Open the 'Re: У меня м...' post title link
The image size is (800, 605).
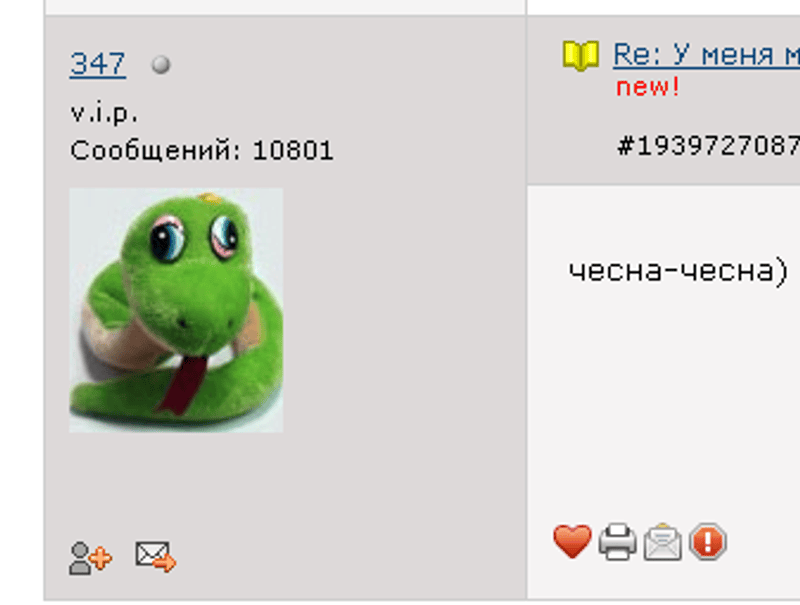(707, 54)
